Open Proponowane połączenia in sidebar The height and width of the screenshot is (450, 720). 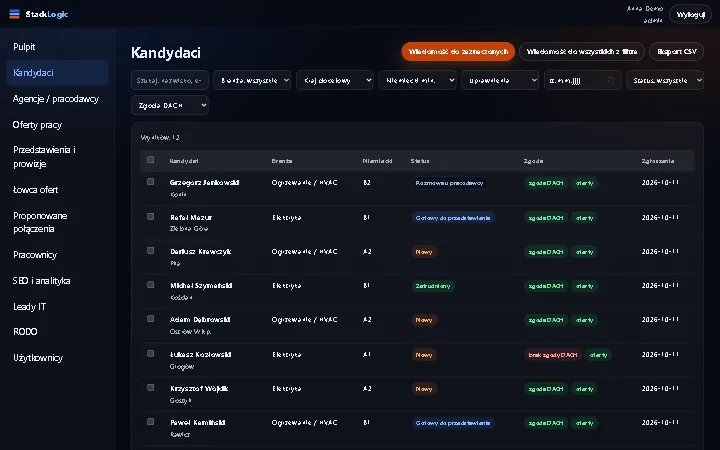tap(57, 222)
